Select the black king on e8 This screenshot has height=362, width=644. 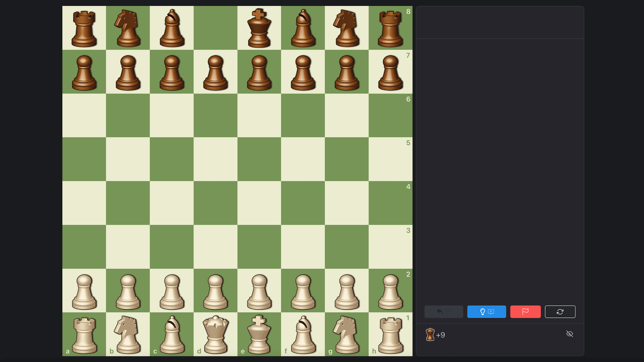pyautogui.click(x=259, y=27)
